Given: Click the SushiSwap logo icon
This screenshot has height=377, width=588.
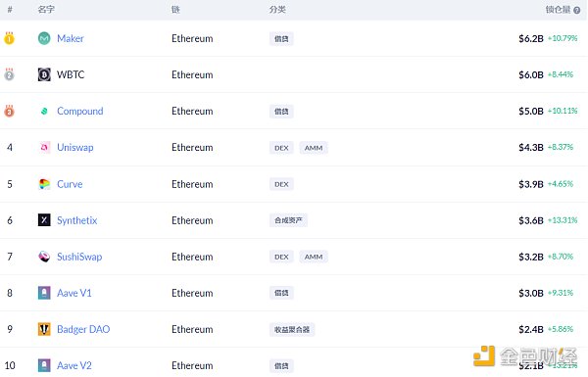Looking at the screenshot, I should click(x=44, y=257).
